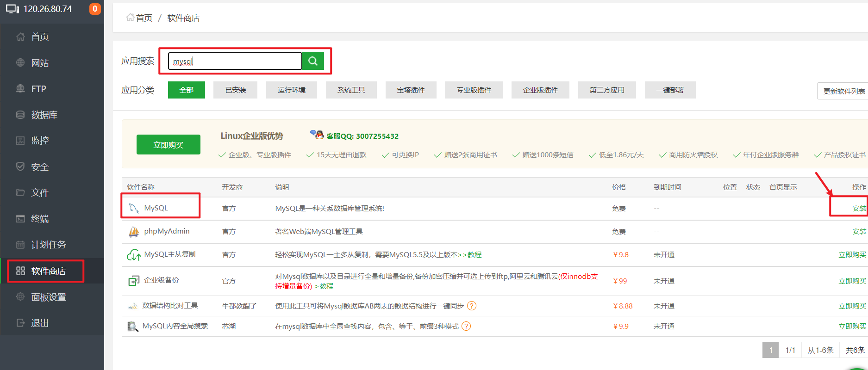This screenshot has width=868, height=370.
Task: Click the 企业级备份 icon
Action: click(134, 281)
